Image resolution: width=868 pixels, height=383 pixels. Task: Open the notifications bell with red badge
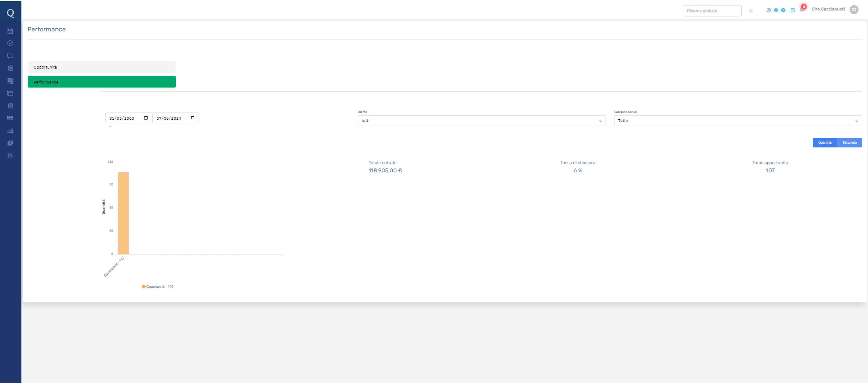(x=802, y=9)
